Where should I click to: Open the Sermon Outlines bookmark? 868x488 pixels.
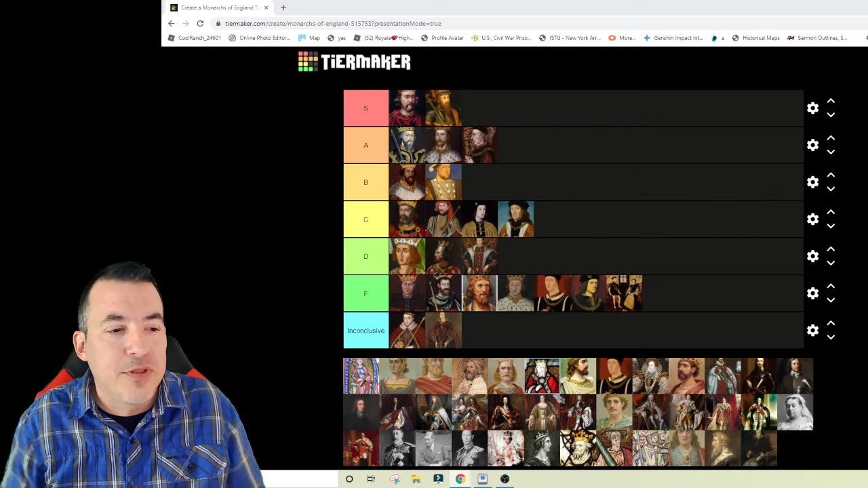coord(817,38)
